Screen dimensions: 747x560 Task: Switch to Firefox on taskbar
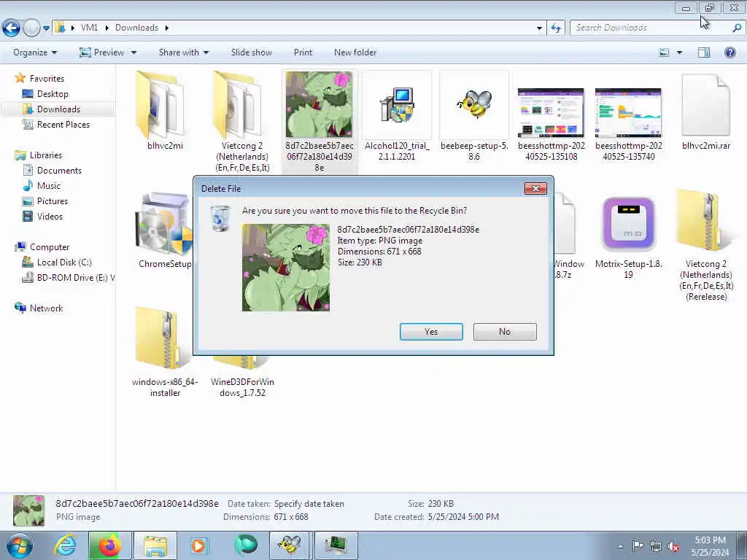pyautogui.click(x=109, y=545)
